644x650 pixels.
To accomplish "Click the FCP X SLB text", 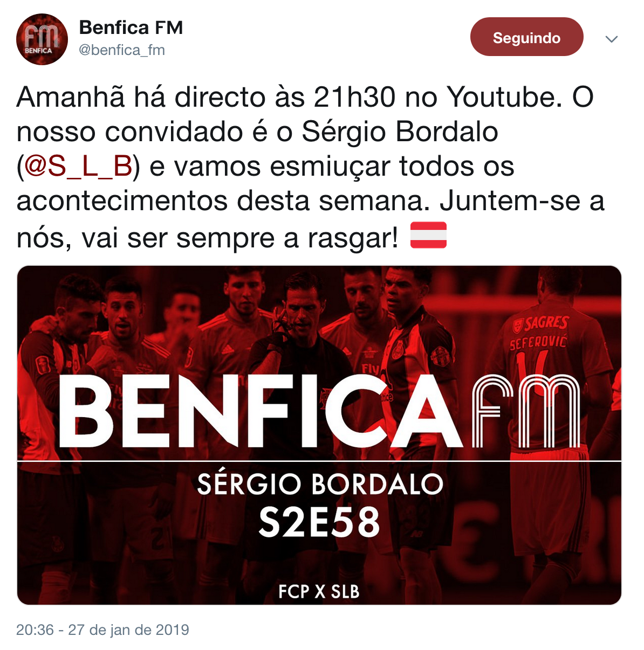I will point(319,591).
